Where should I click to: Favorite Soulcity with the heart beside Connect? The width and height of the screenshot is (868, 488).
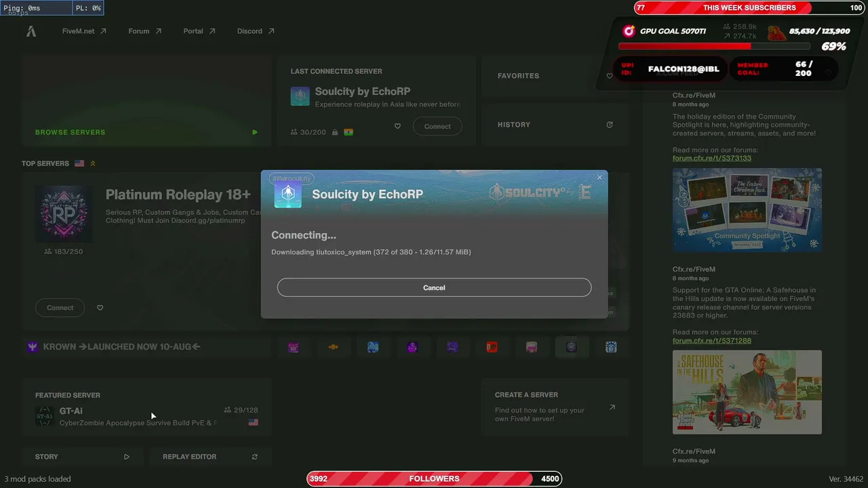[x=397, y=126]
